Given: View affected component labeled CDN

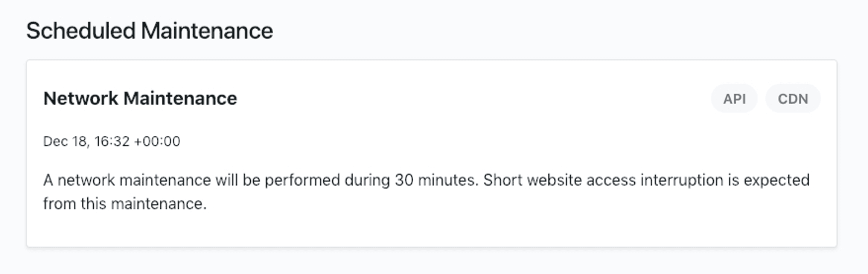Looking at the screenshot, I should tap(792, 98).
